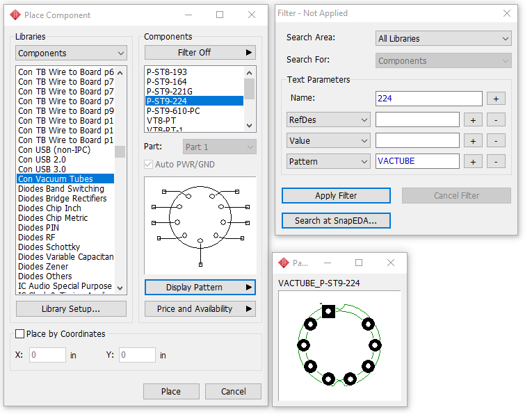Select Con USB 2.0 library
532x414 pixels.
(x=65, y=160)
